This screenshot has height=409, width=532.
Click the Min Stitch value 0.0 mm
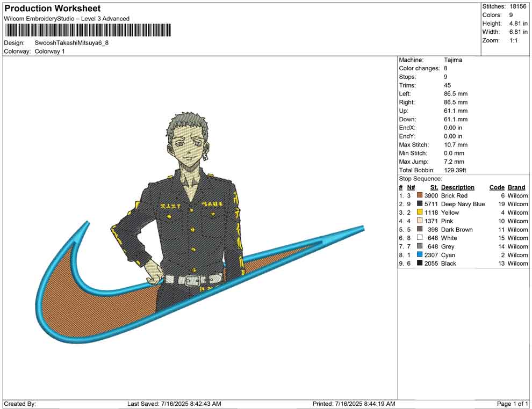[x=454, y=153]
